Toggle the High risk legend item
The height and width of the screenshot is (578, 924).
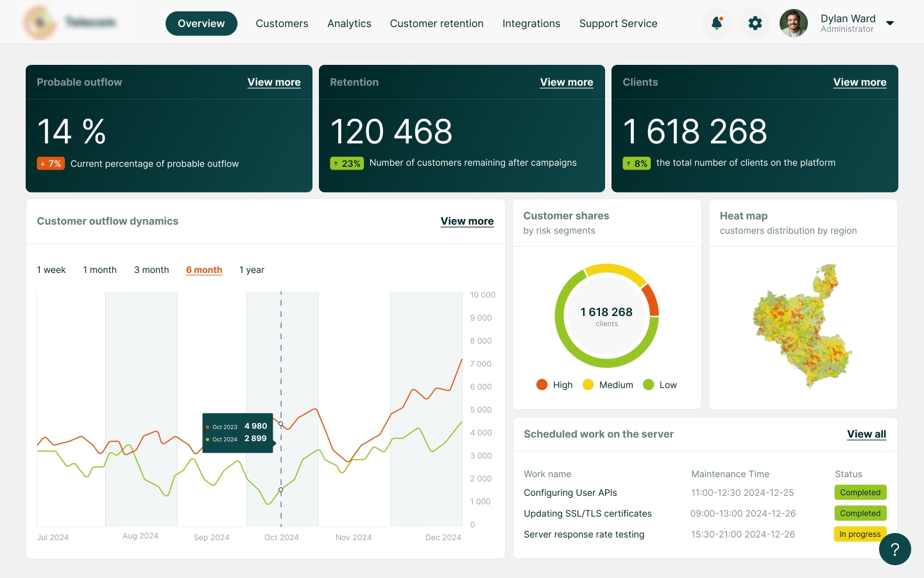(554, 385)
